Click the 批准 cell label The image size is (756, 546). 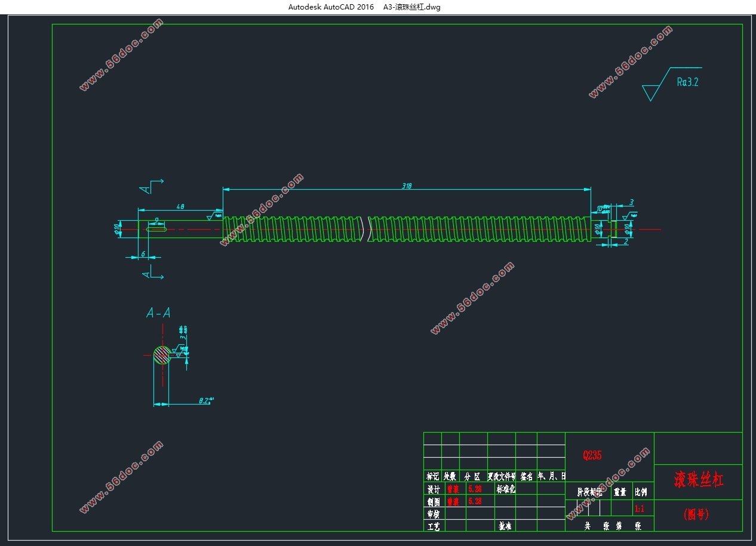pos(505,526)
